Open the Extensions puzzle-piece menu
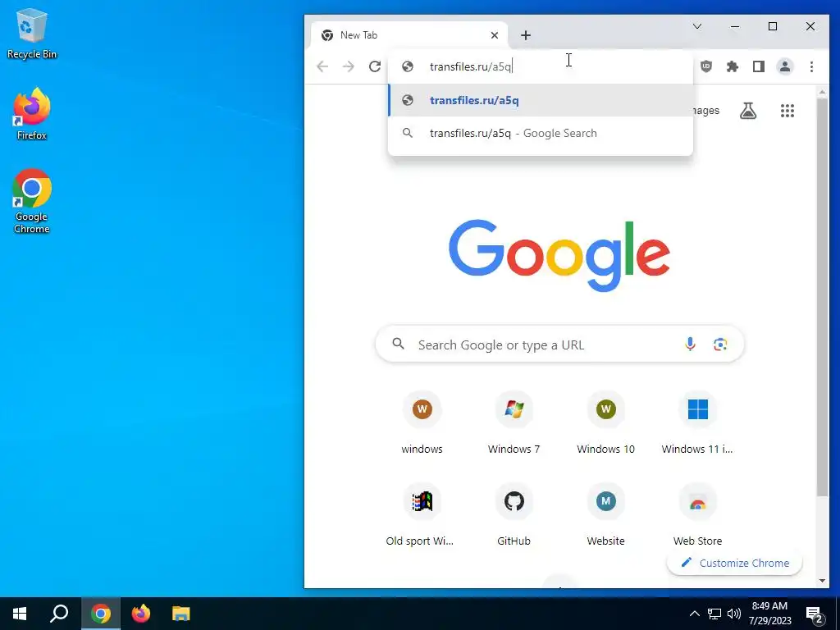Screen dimensions: 840x630 733,66
